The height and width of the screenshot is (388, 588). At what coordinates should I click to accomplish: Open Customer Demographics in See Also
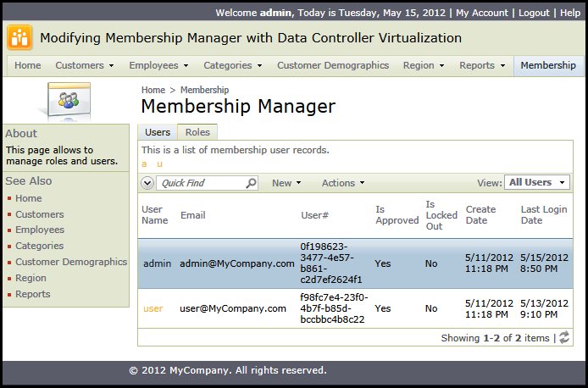[71, 262]
